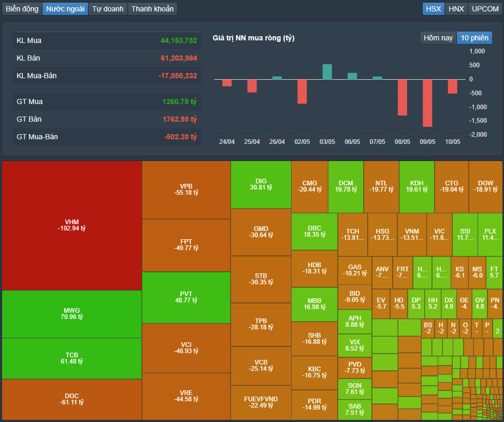Open the Tự doanh tab
The height and width of the screenshot is (422, 504).
click(x=108, y=9)
